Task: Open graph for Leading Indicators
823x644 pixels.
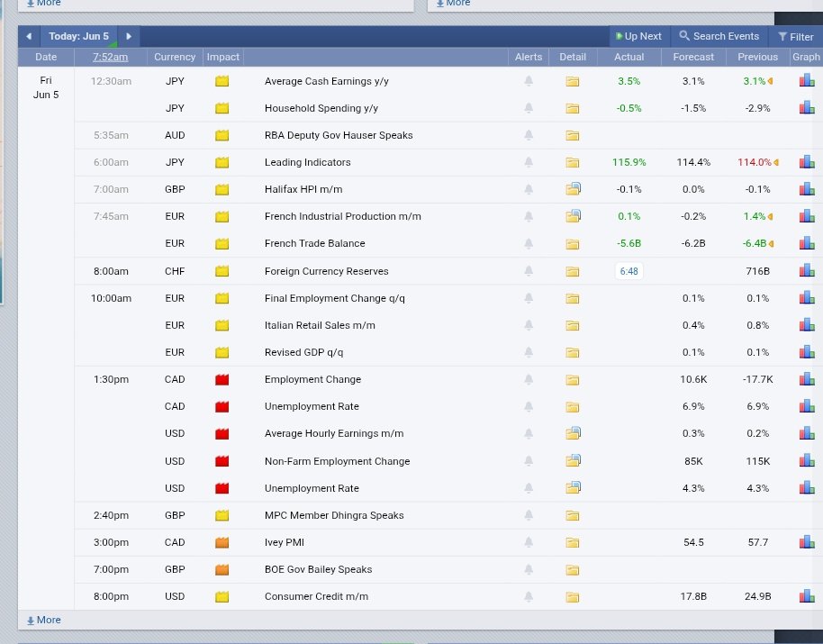Action: click(x=807, y=161)
